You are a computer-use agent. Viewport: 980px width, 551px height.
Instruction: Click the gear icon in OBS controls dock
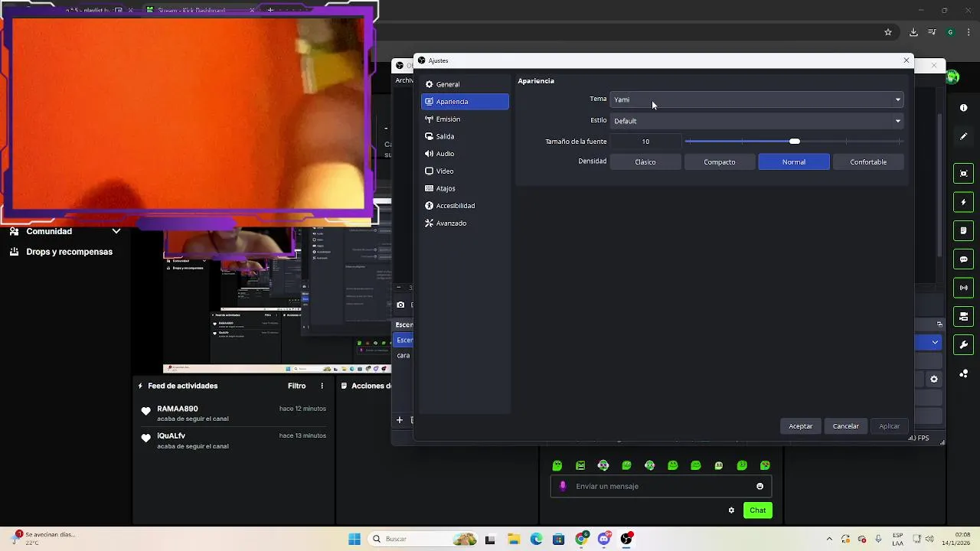(934, 379)
